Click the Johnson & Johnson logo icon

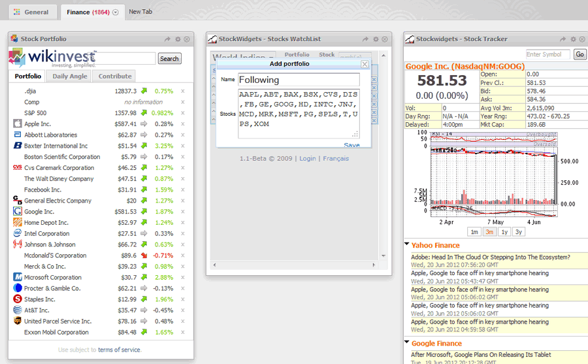[18, 244]
